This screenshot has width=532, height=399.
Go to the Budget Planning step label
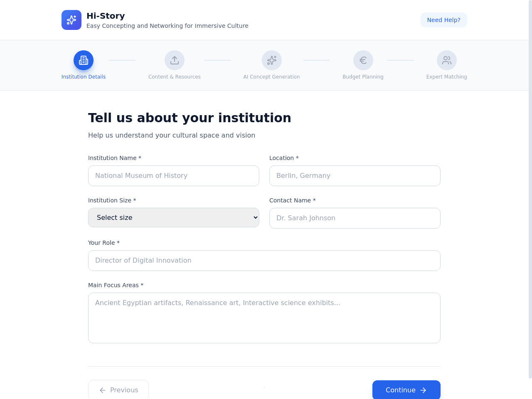coord(363,77)
